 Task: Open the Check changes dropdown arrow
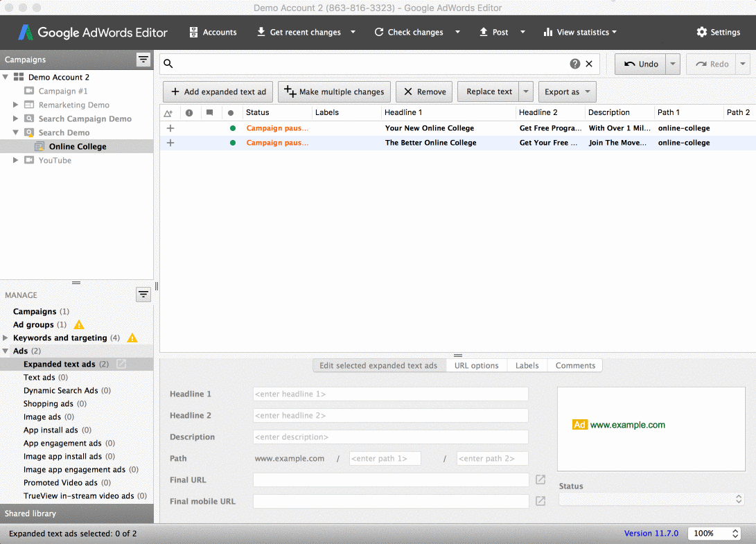click(457, 33)
